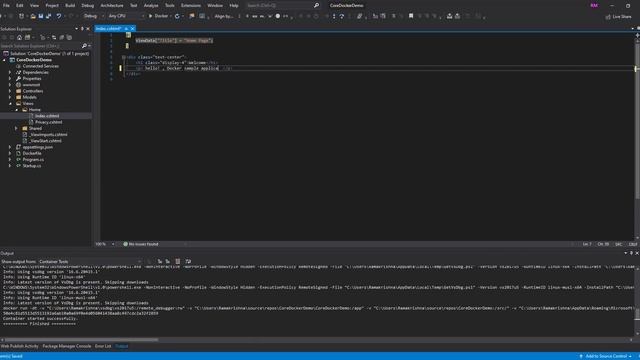Start debugging with Docker button
Viewport: 640px width, 360px height.
click(160, 16)
